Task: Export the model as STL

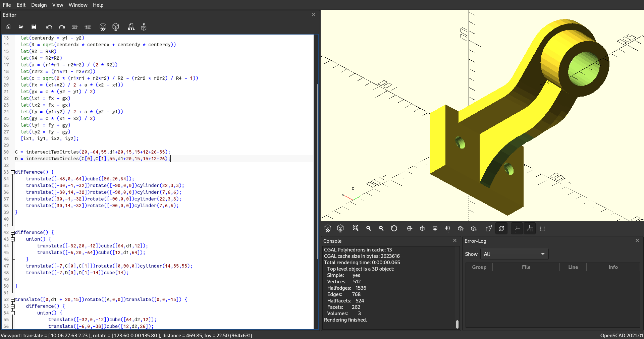Action: (131, 27)
